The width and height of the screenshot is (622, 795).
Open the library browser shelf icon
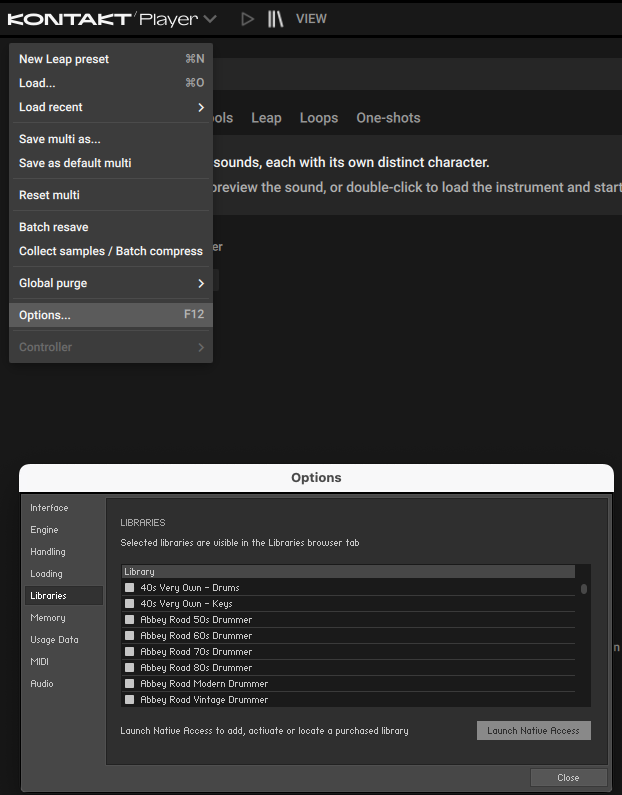click(275, 19)
